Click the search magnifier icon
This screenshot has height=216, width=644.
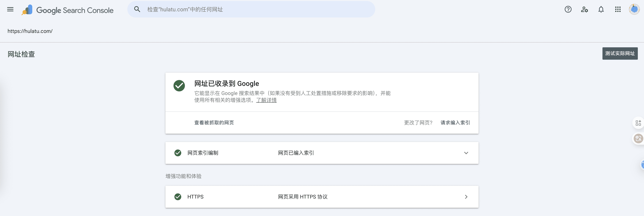pos(137,9)
